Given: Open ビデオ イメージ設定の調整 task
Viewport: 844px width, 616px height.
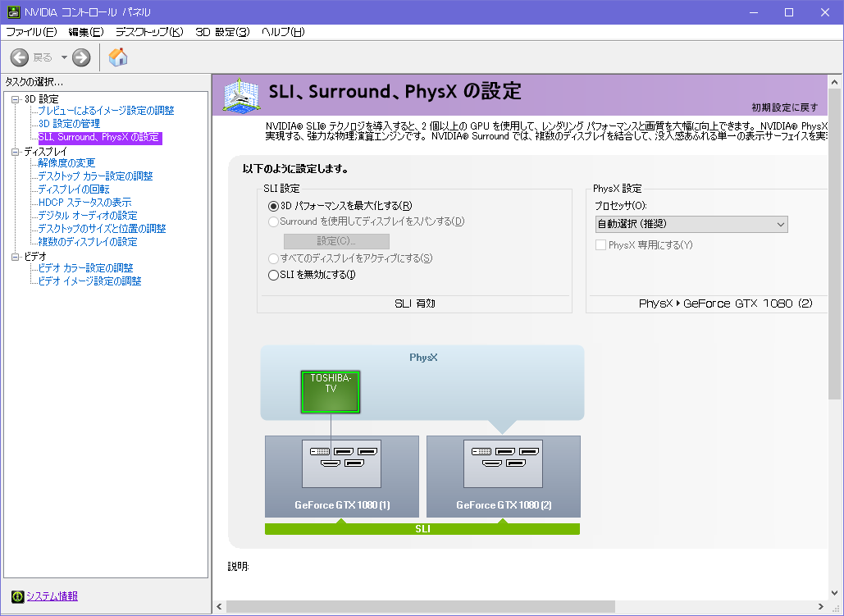Looking at the screenshot, I should 90,281.
